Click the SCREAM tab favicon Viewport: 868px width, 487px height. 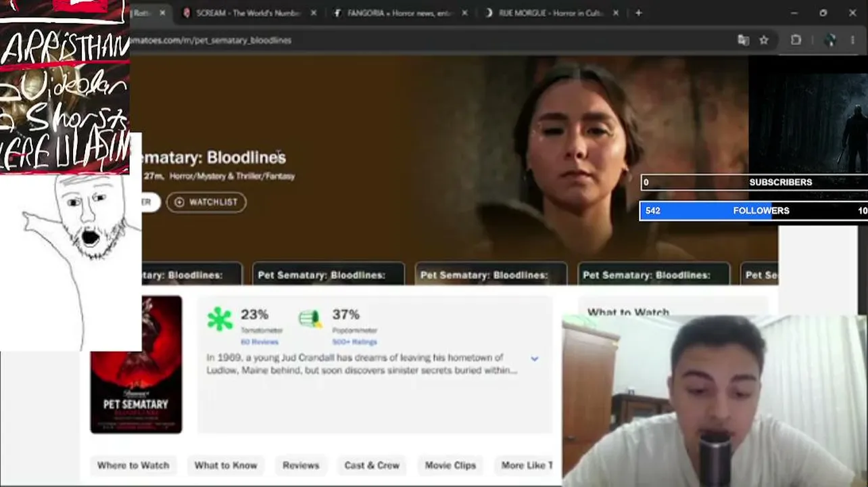pos(187,13)
